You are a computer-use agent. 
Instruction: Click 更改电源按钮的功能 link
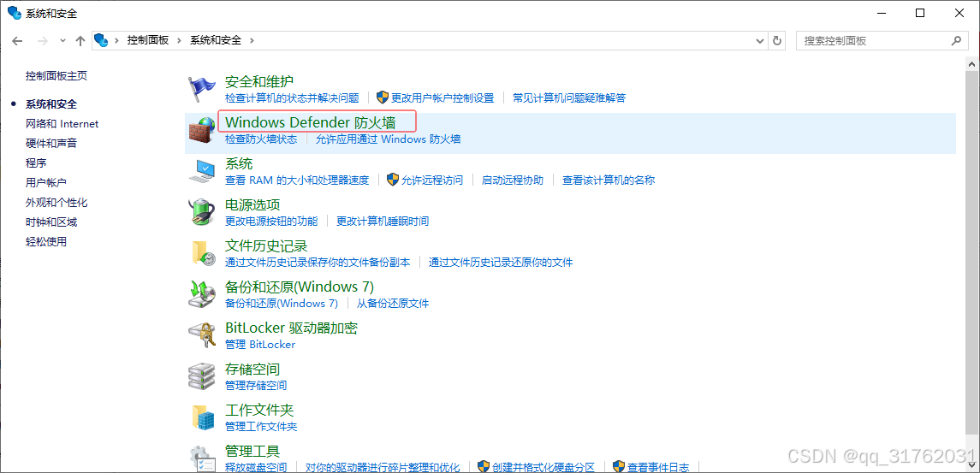click(x=271, y=222)
